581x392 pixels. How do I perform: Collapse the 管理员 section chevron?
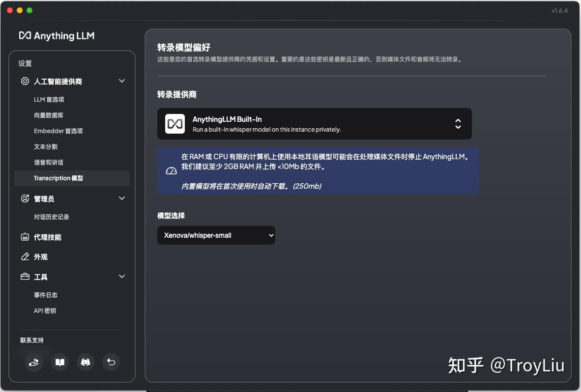coord(121,198)
